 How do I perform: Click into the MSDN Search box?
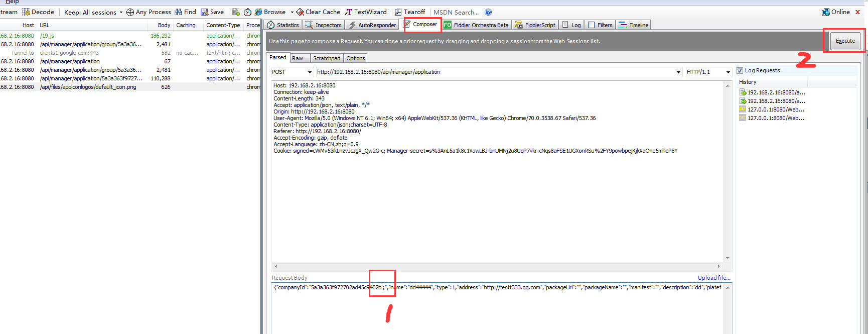[x=456, y=12]
